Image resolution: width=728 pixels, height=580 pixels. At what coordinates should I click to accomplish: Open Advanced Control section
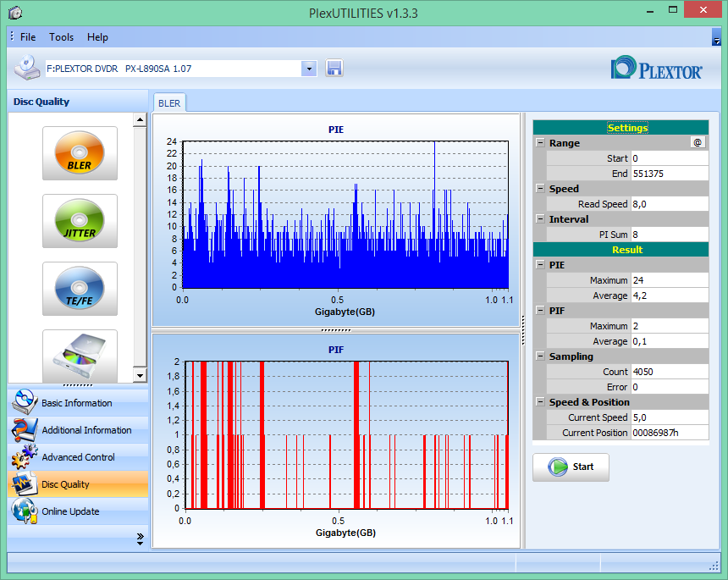pos(78,457)
